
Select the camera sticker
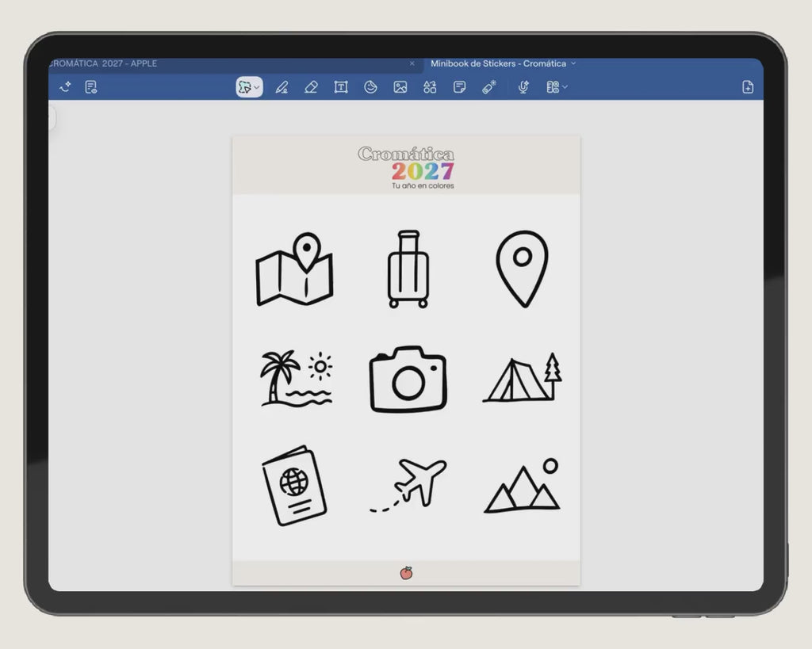coord(408,379)
